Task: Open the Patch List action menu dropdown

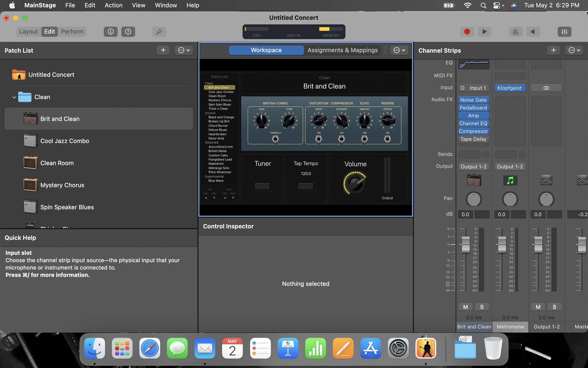Action: click(x=184, y=50)
